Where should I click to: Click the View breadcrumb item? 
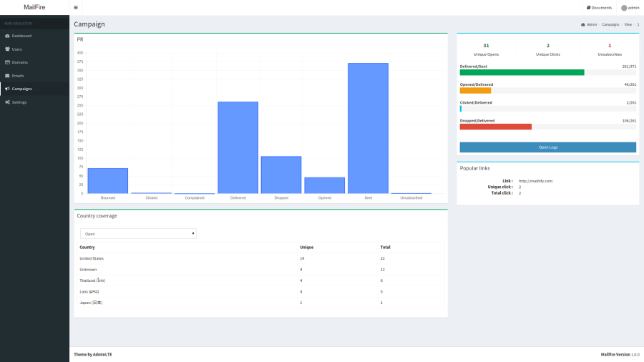coord(628,24)
